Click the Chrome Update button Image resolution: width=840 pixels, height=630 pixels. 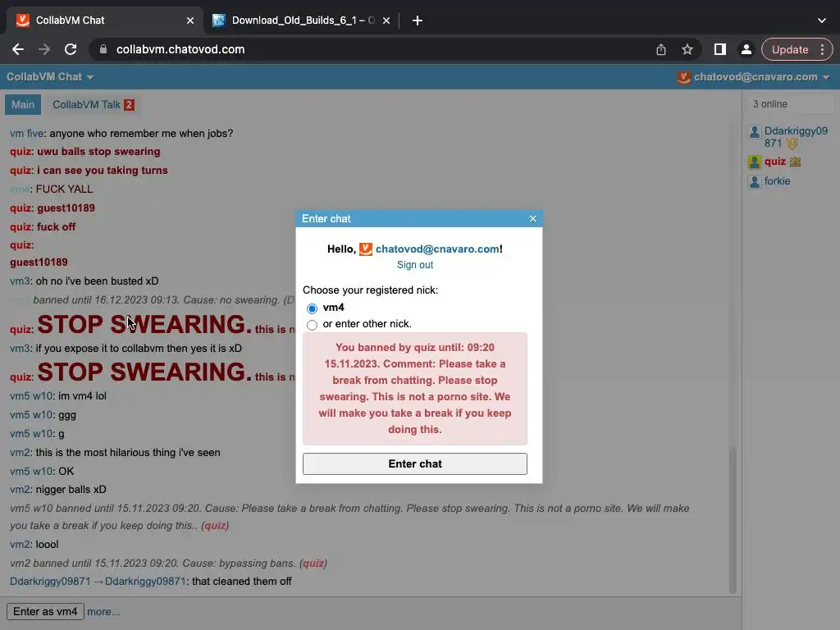[x=790, y=49]
